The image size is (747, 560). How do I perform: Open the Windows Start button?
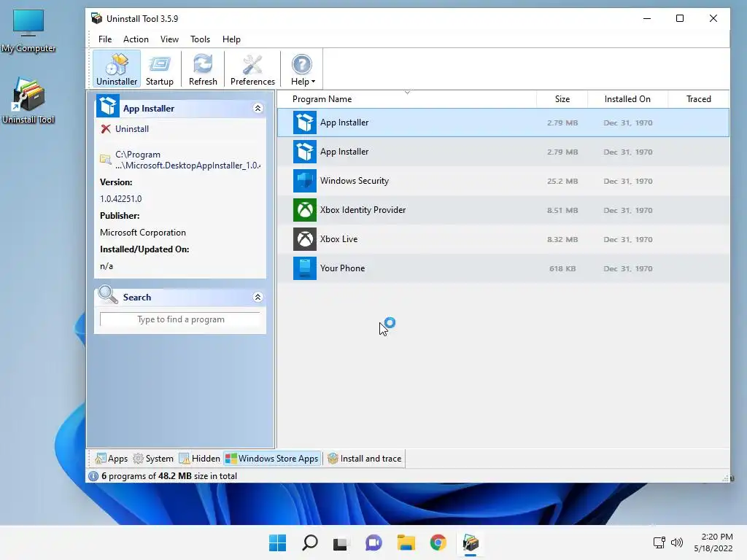(277, 542)
